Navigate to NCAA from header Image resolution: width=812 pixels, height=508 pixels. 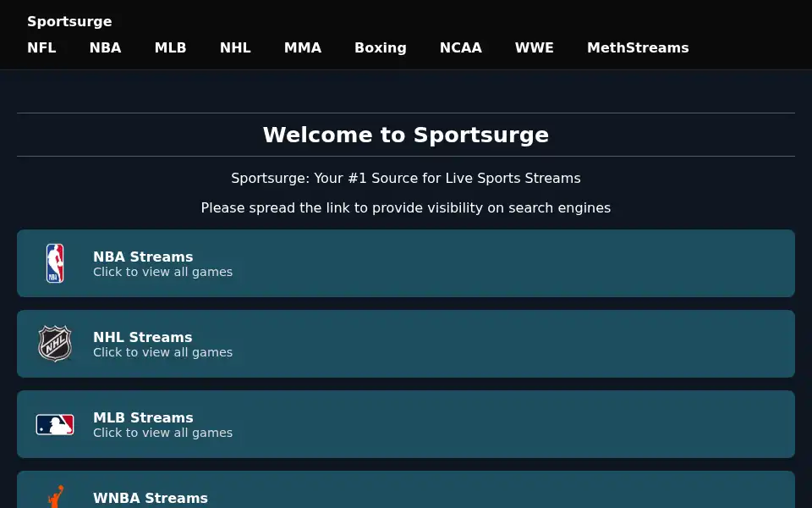click(460, 47)
